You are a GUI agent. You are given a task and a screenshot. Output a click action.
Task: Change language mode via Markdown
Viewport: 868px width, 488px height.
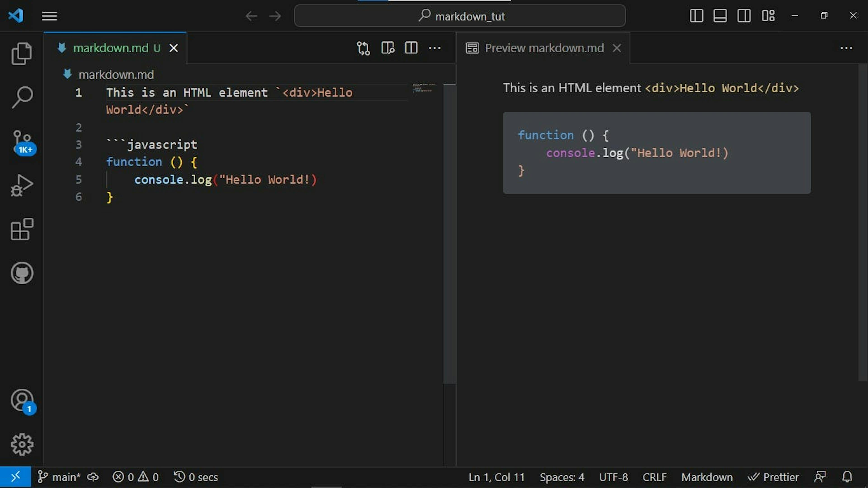coord(707,477)
